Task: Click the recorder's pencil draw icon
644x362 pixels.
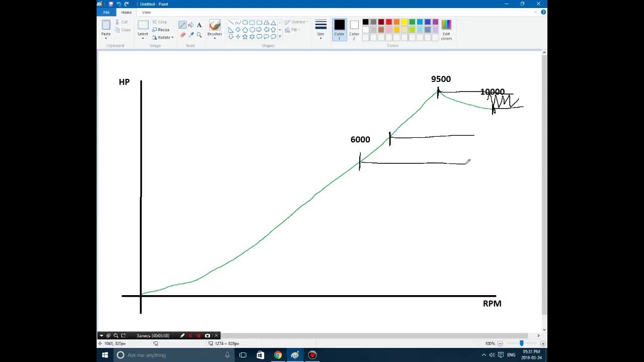Action: click(x=182, y=335)
